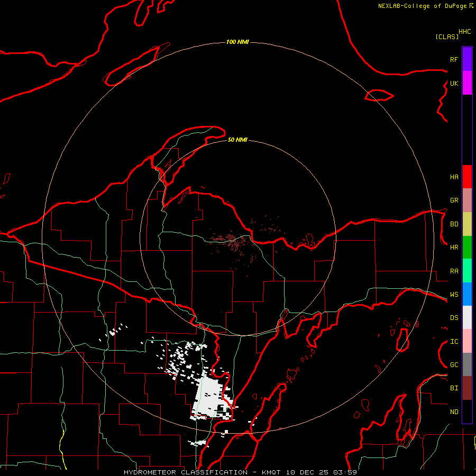The height and width of the screenshot is (476, 476).
Task: Select the GR pink legend swatch
Action: [x=467, y=200]
